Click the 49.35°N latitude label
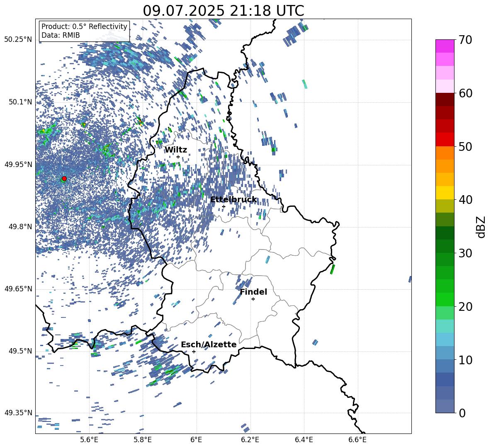The image size is (491, 448). tap(19, 413)
